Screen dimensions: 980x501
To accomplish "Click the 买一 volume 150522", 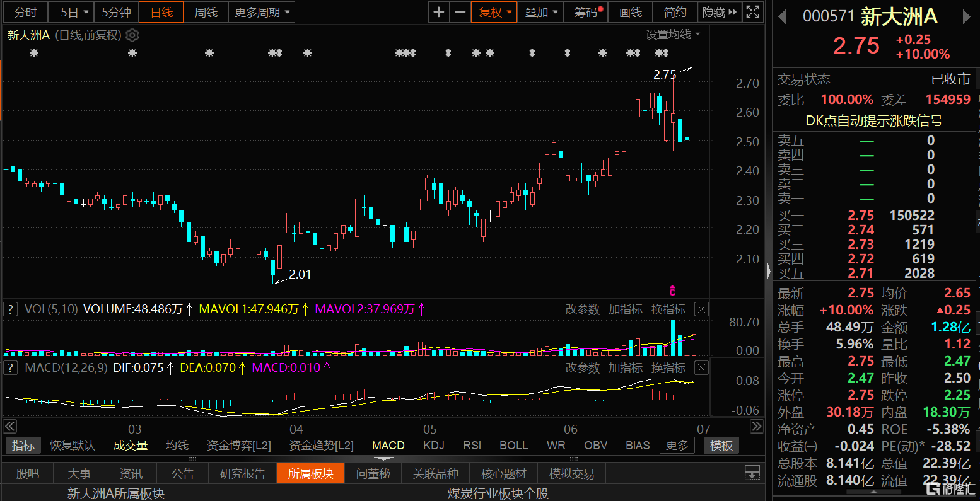I will [911, 216].
